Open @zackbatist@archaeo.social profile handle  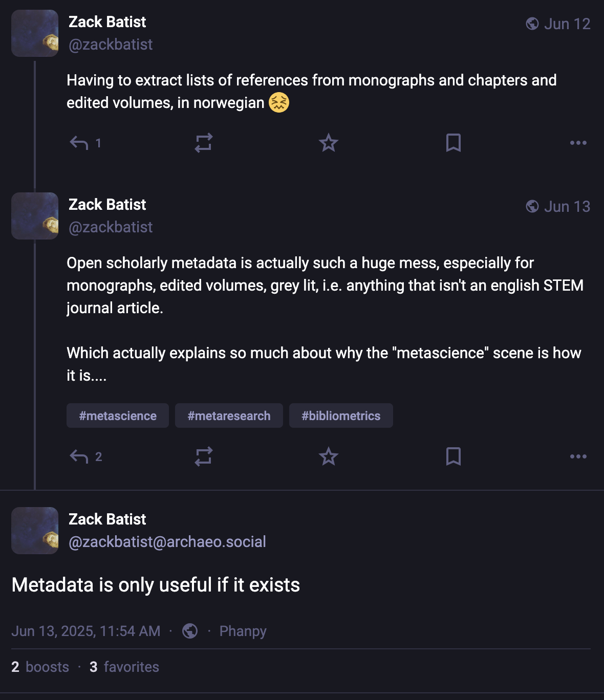[167, 542]
